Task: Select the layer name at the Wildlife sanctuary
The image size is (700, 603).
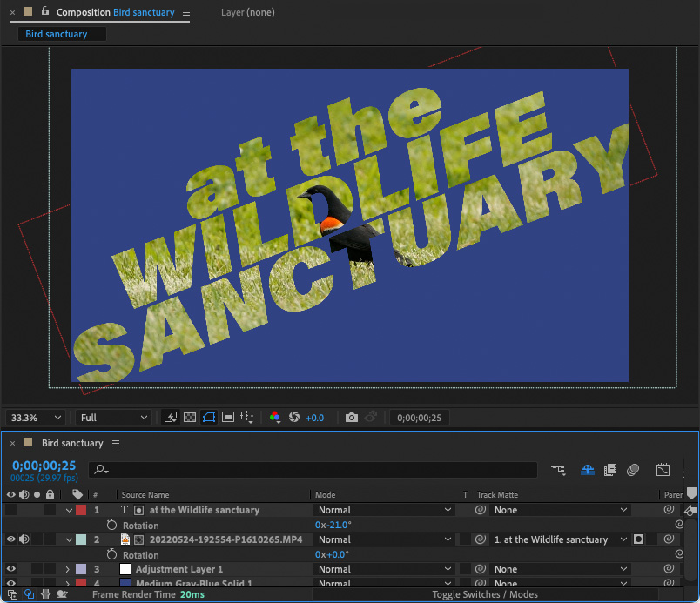Action: click(x=205, y=510)
